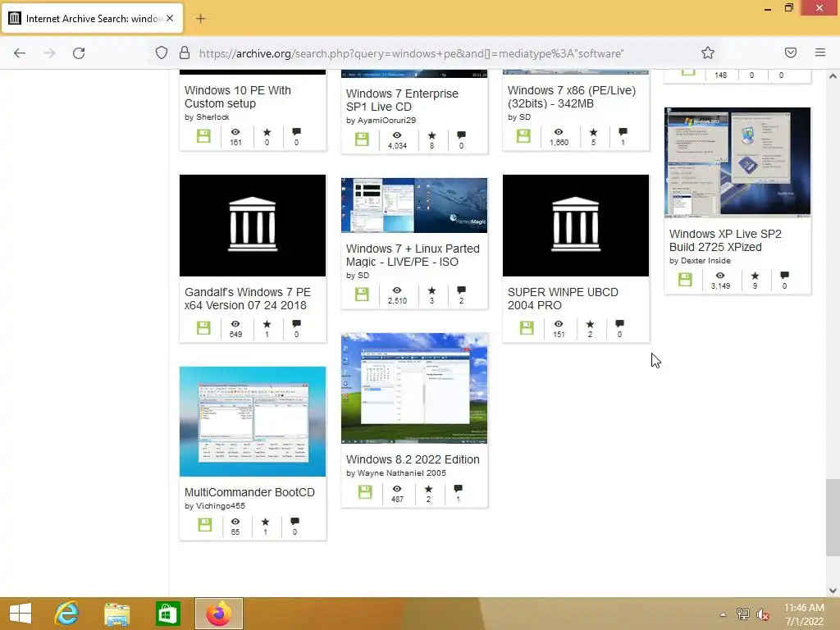The image size is (840, 630).
Task: Click the Gandalf's Windows 7 PE thumbnail
Action: pos(253,226)
